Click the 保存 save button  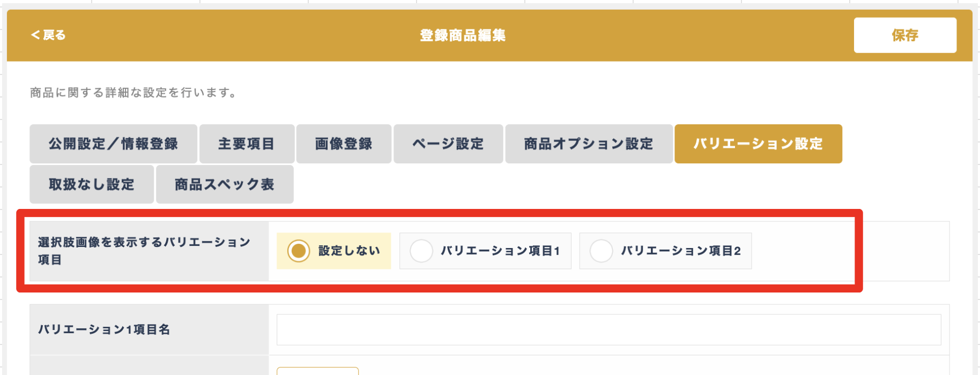[x=905, y=35]
